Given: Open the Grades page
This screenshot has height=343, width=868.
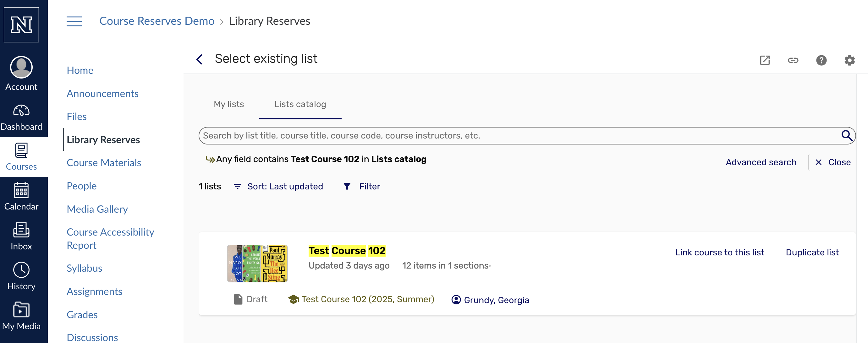Looking at the screenshot, I should click(x=82, y=314).
